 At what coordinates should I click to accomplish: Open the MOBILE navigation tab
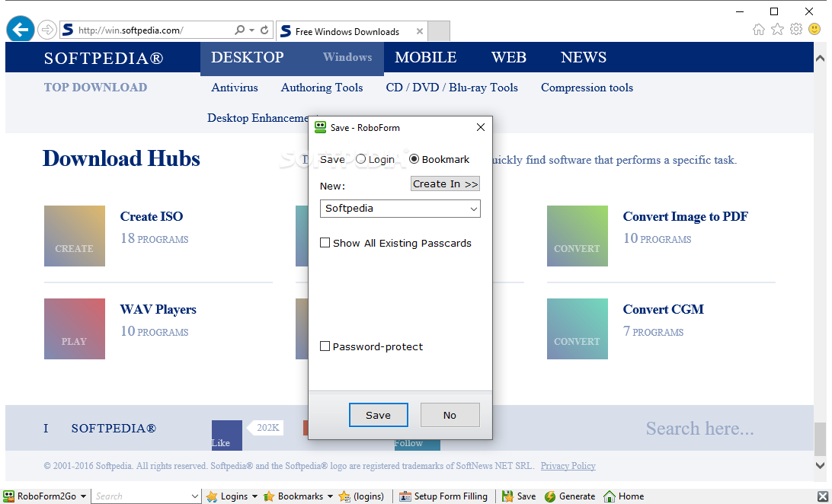pos(426,57)
